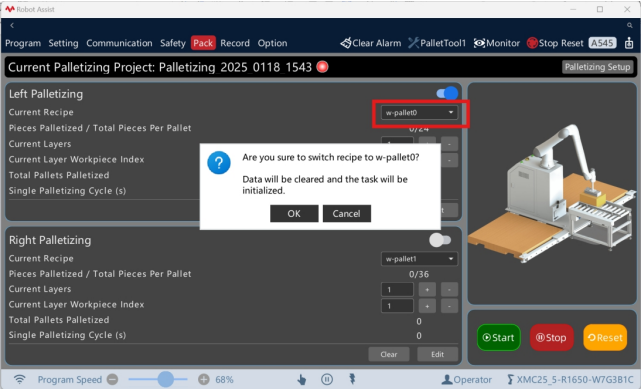This screenshot has height=392, width=644.
Task: Click the 68% program speed value
Action: 224,379
